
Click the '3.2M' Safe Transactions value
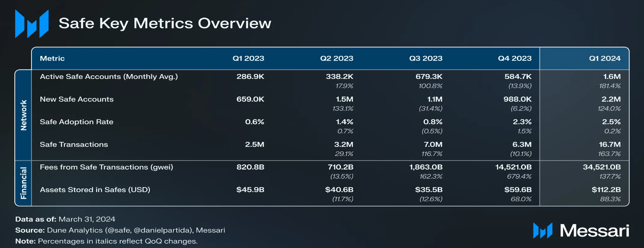[x=343, y=145]
